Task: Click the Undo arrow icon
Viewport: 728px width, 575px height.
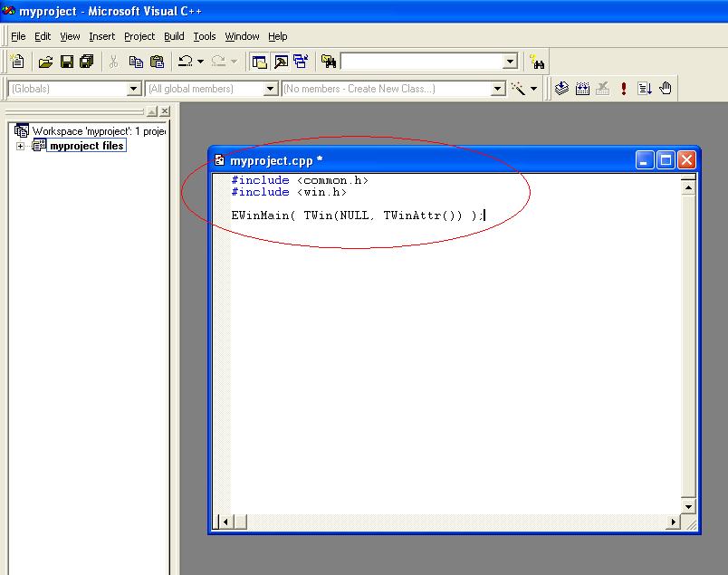Action: (186, 62)
